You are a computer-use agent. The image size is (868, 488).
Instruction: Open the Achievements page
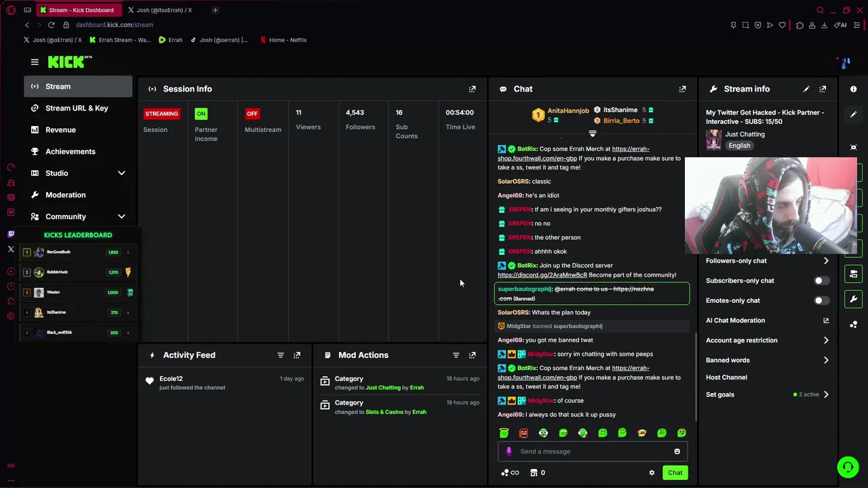point(79,152)
